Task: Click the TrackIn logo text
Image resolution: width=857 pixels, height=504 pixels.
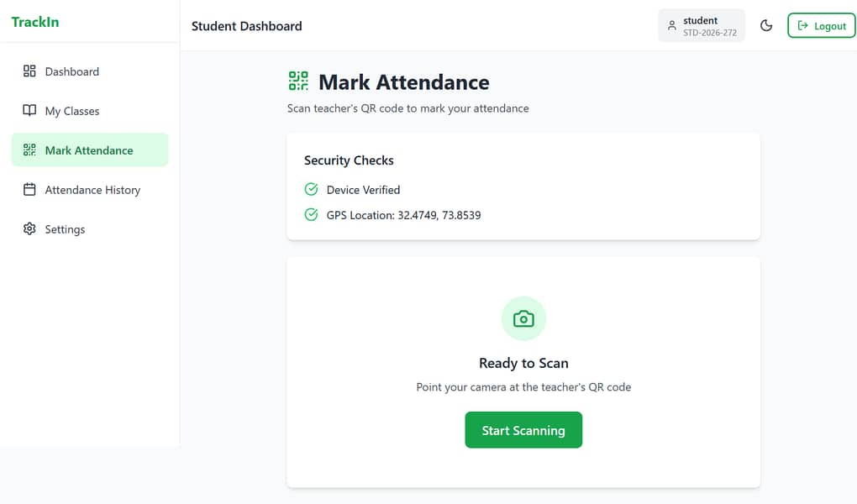Action: pos(35,22)
